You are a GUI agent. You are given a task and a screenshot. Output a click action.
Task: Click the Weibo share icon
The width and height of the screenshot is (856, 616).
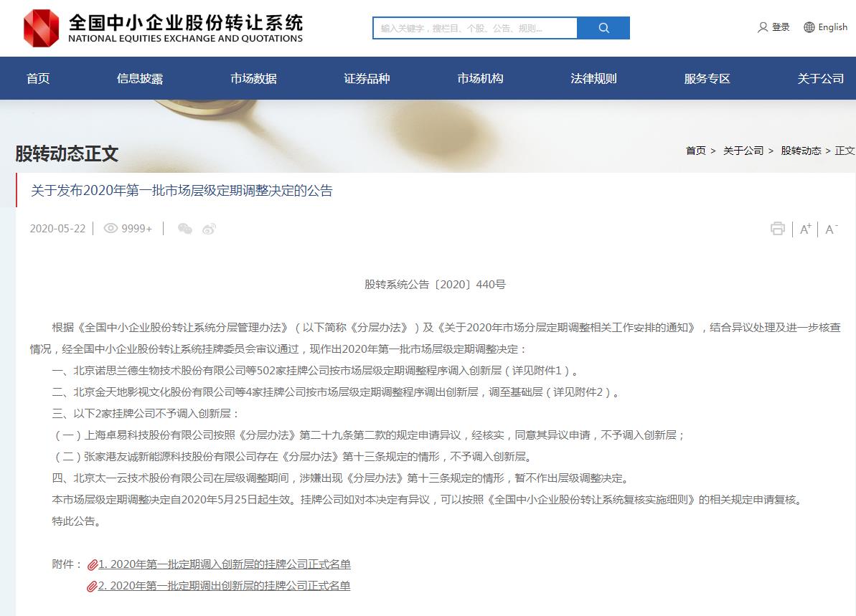point(209,229)
